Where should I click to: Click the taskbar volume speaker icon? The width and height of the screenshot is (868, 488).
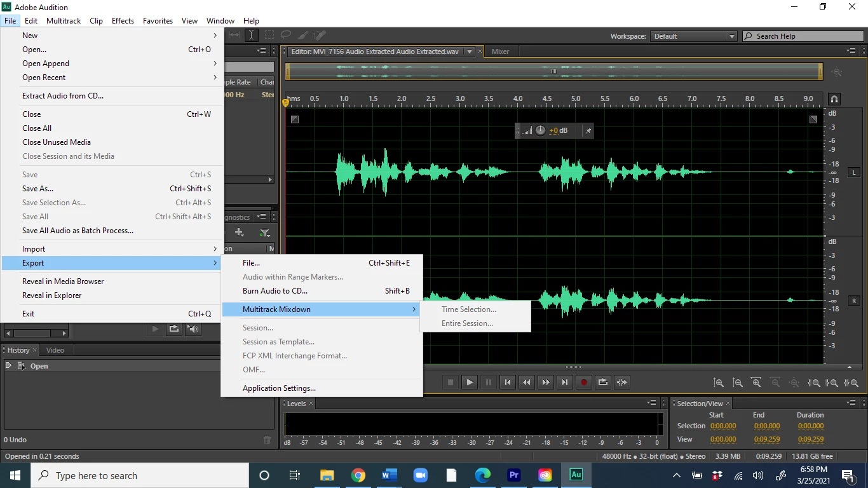point(757,475)
